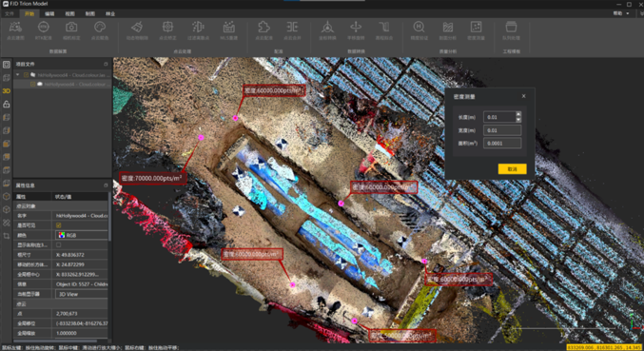
Task: Click the measuring tools icon above crop icon
Action: pos(6,223)
